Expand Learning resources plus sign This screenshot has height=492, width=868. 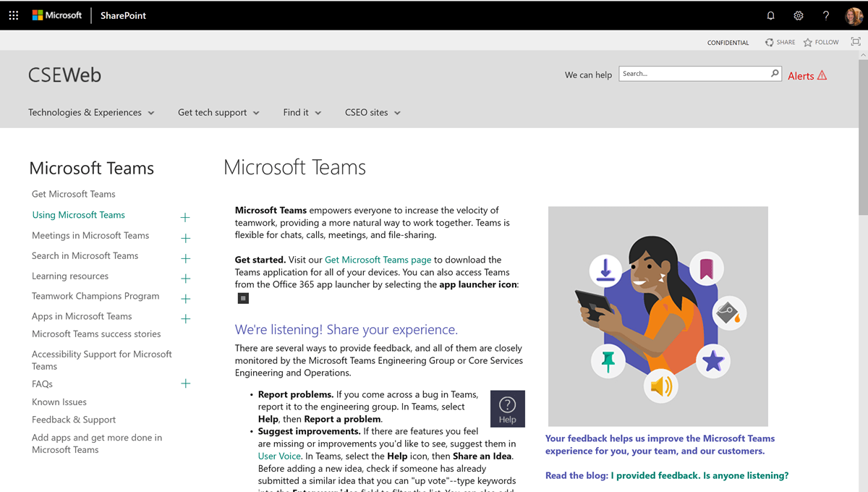click(x=185, y=279)
